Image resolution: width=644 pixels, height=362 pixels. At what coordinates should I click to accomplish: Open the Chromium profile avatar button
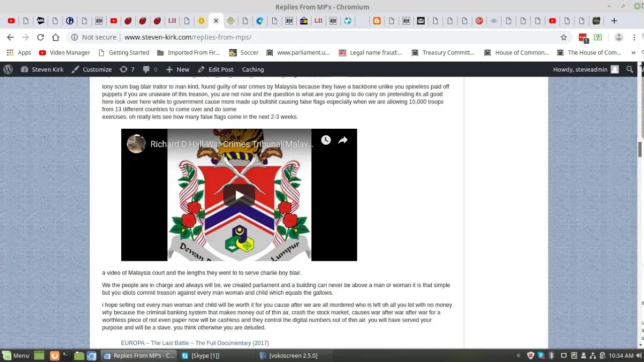click(619, 37)
